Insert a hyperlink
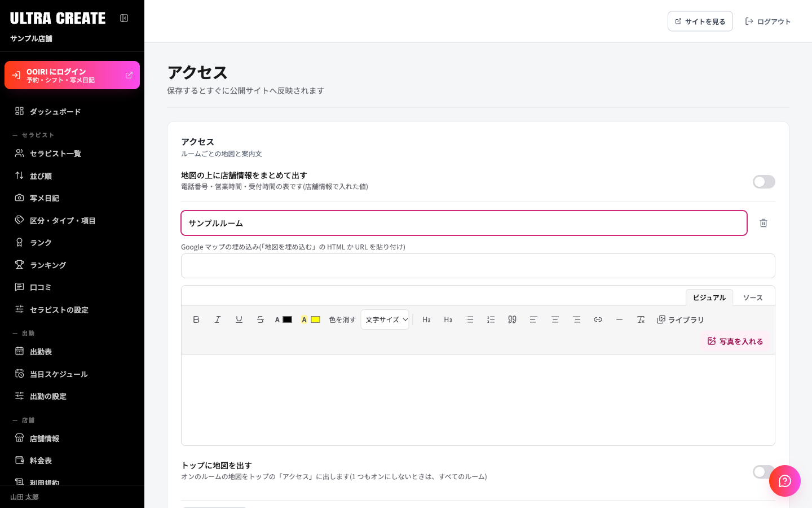812x508 pixels. click(598, 319)
